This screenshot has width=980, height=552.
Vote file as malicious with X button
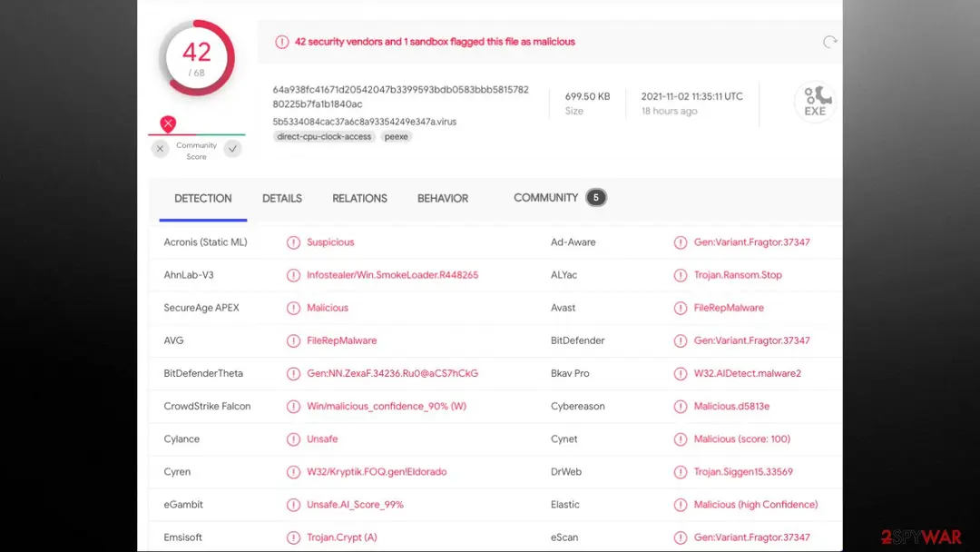(160, 149)
